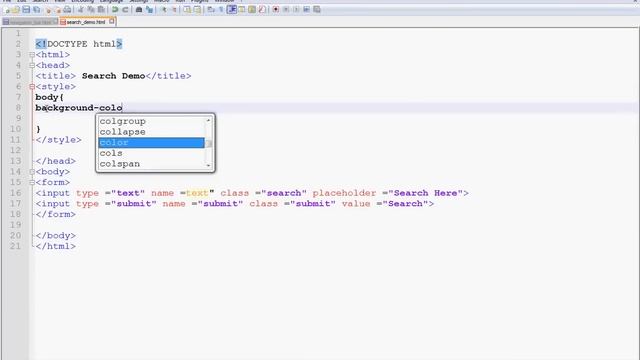
Task: Click line number 16 in the margin
Action: pos(16,193)
